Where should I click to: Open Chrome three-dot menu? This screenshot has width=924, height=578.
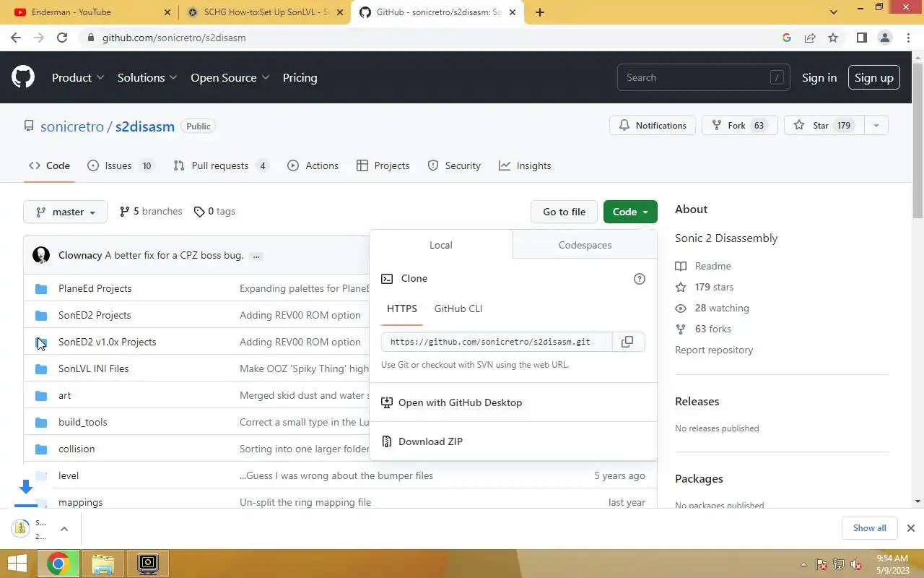pos(908,38)
